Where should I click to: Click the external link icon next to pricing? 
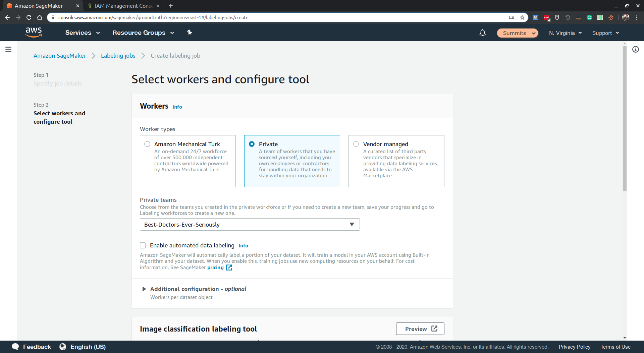[x=229, y=268]
